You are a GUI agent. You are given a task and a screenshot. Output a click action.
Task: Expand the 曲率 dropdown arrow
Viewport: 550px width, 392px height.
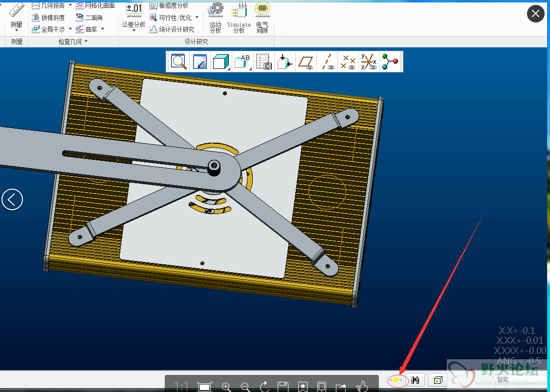[103, 29]
